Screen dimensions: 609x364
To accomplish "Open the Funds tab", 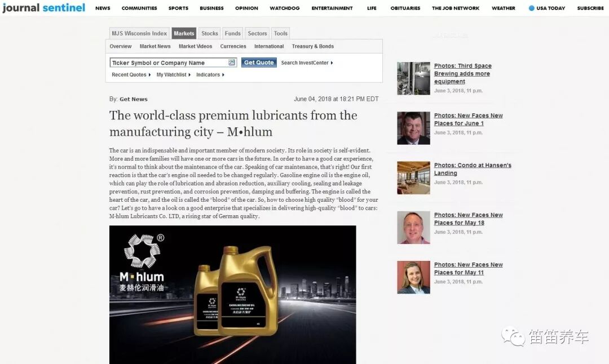I will pos(233,33).
